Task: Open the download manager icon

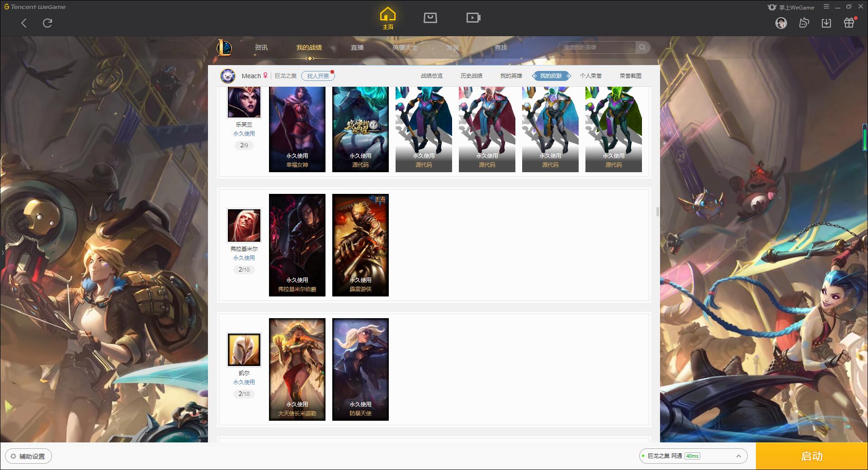Action: tap(826, 23)
